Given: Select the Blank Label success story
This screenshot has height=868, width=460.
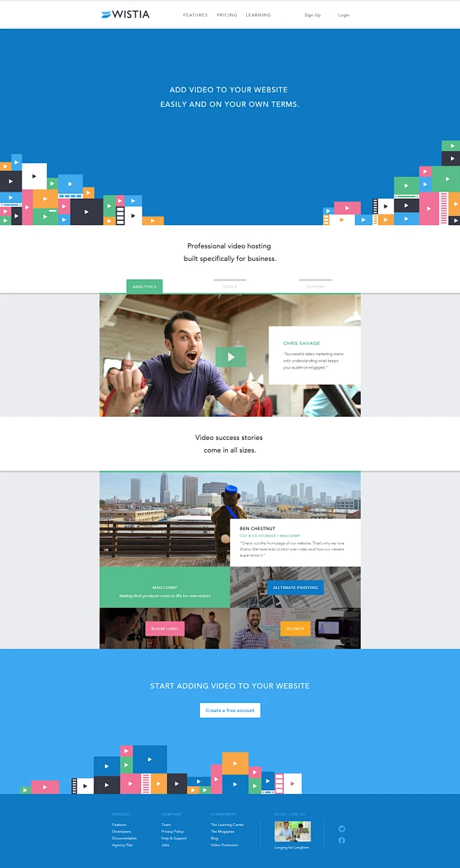Looking at the screenshot, I should (165, 629).
